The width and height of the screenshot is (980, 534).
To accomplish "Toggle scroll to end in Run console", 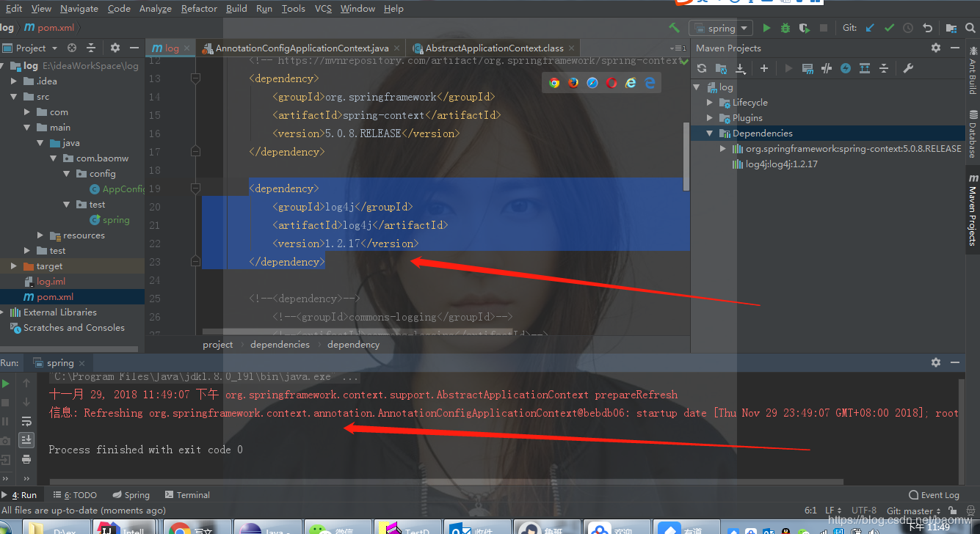I will click(26, 440).
